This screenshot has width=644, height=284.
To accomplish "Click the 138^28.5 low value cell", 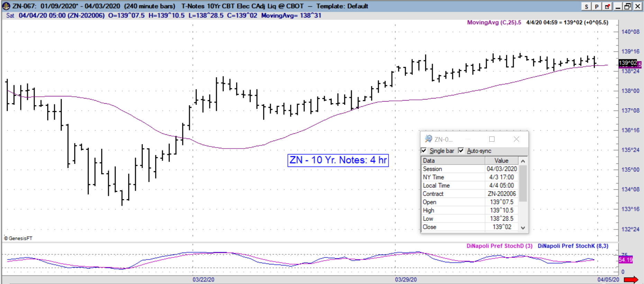I will tap(502, 219).
